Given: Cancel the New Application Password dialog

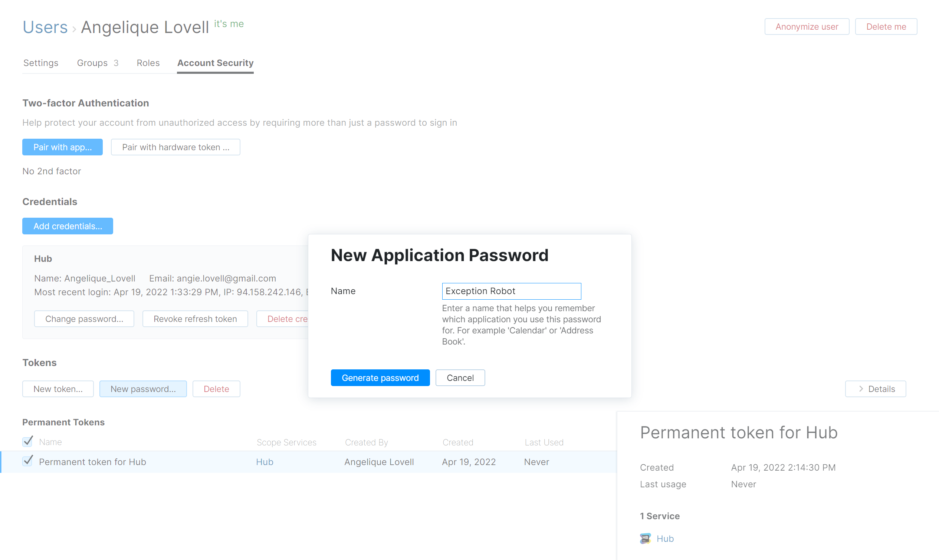Looking at the screenshot, I should (460, 378).
